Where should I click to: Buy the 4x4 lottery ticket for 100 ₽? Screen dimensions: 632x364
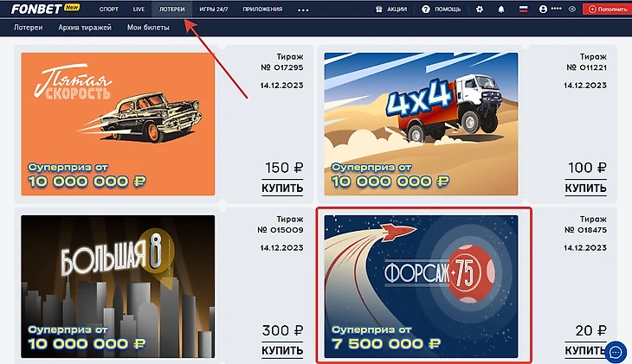coord(585,188)
